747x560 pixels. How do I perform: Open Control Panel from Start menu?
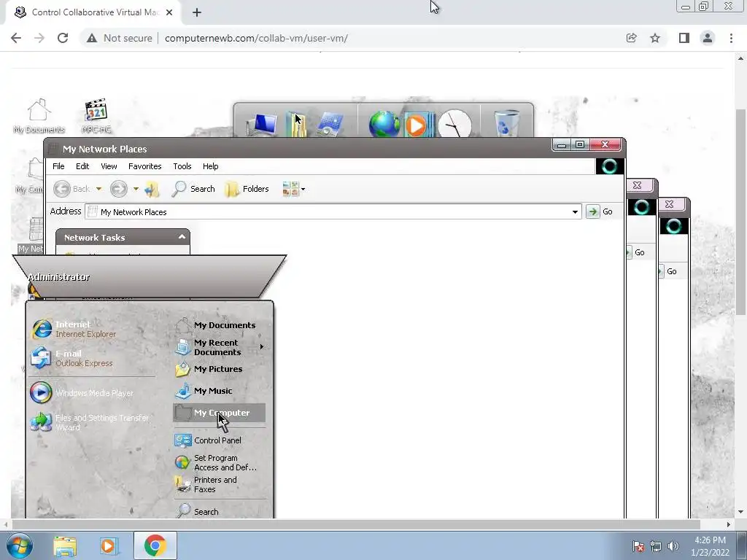[x=208, y=440]
